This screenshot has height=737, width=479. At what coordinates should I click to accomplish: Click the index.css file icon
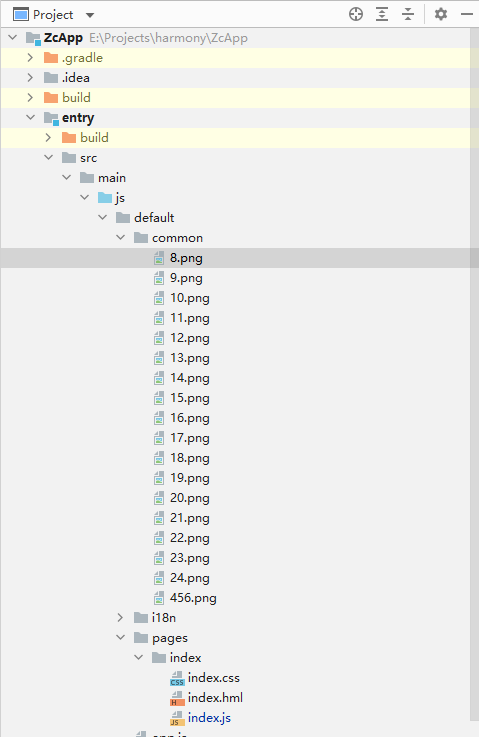click(177, 678)
